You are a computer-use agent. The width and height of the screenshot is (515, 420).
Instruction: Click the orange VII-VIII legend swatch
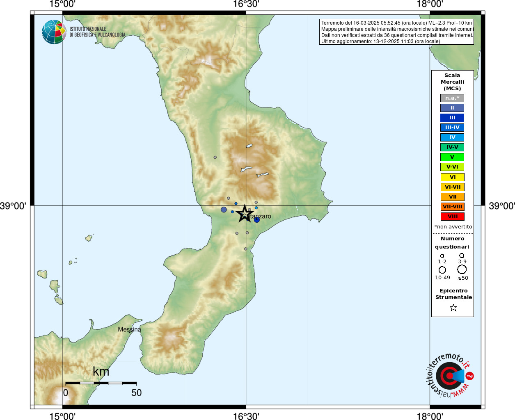pyautogui.click(x=452, y=207)
